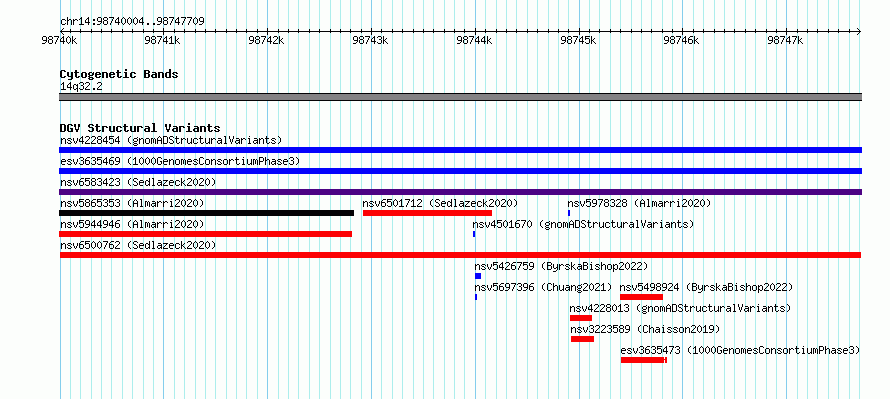Click the blue block under nsv5426759
The image size is (890, 399).
click(478, 276)
